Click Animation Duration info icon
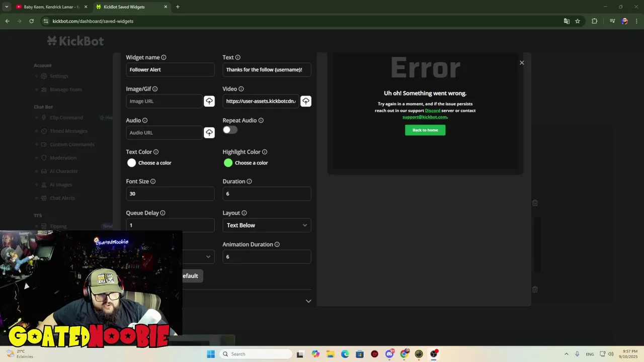This screenshot has width=644, height=362. pos(277,244)
